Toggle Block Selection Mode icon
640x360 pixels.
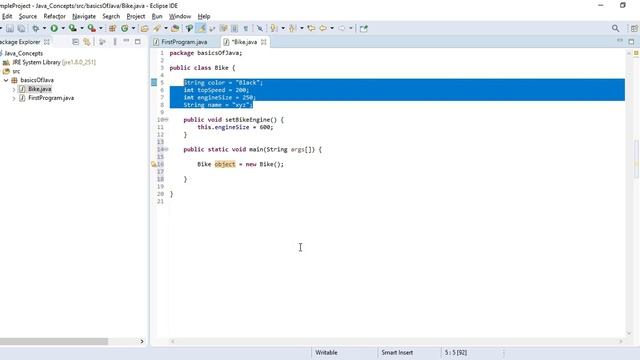point(234,28)
